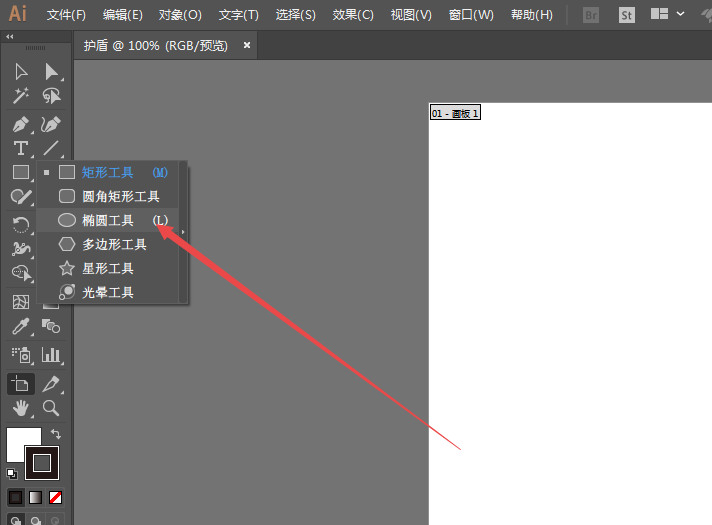Click the Ai application logo
The width and height of the screenshot is (712, 525).
[x=18, y=14]
